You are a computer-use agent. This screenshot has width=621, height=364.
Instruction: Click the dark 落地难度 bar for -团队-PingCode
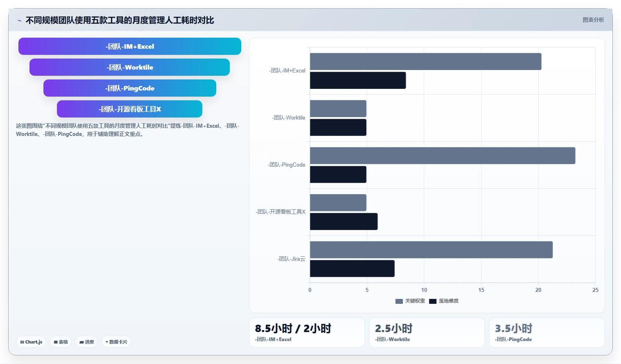click(338, 174)
